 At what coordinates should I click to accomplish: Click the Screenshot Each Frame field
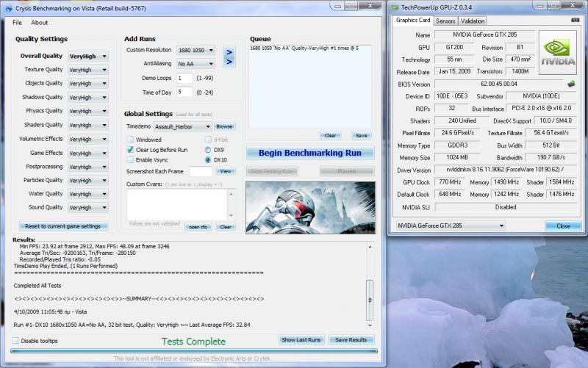[201, 171]
